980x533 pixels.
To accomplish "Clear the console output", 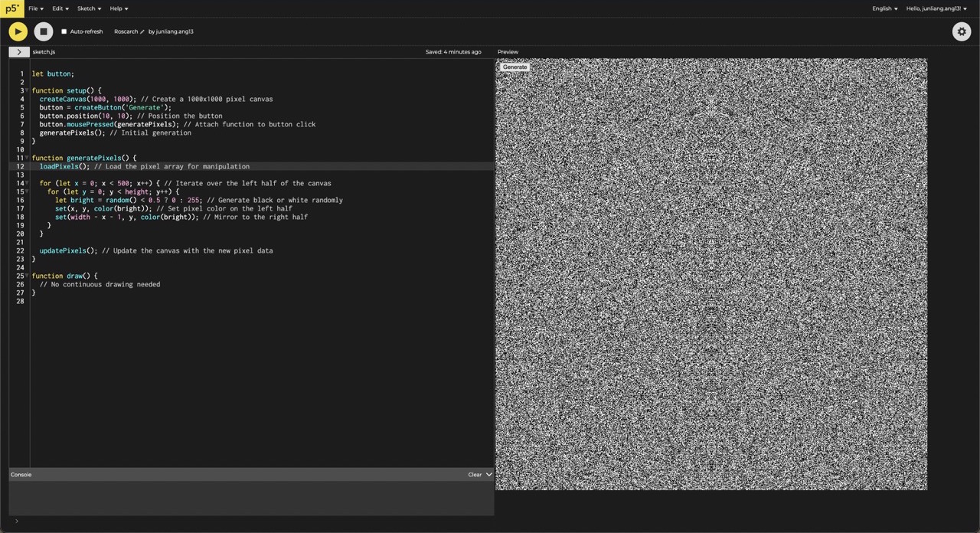I will (x=475, y=475).
